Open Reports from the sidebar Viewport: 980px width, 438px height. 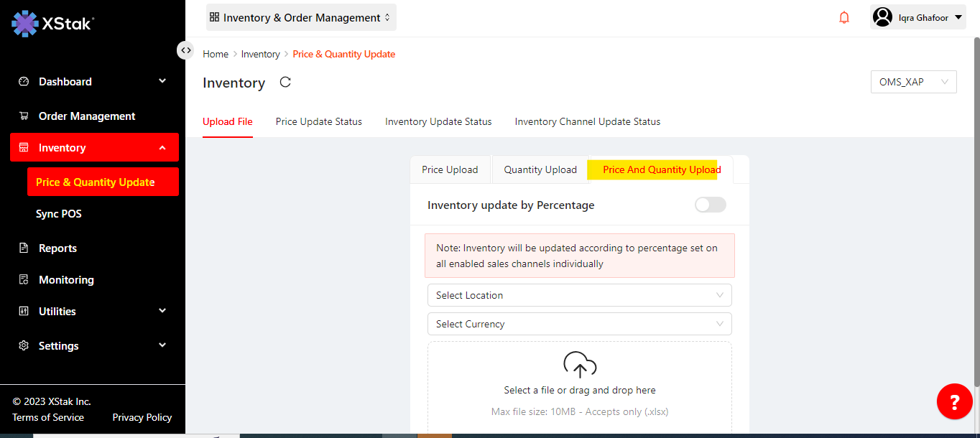point(57,248)
